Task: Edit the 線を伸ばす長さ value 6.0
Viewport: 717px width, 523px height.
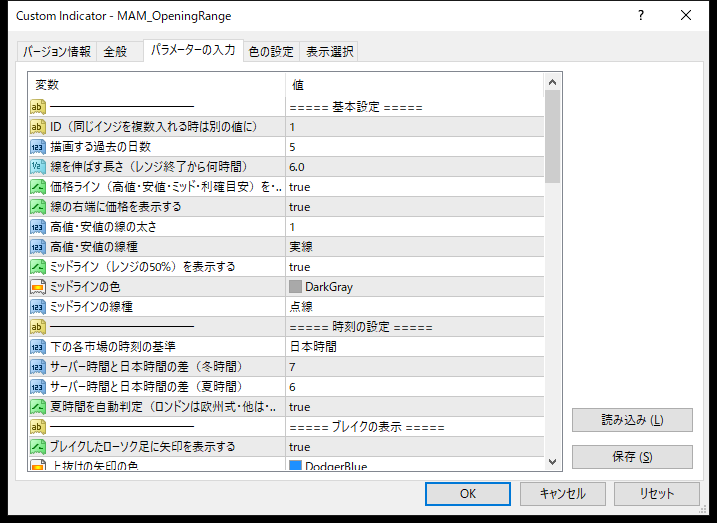Action: [415, 167]
